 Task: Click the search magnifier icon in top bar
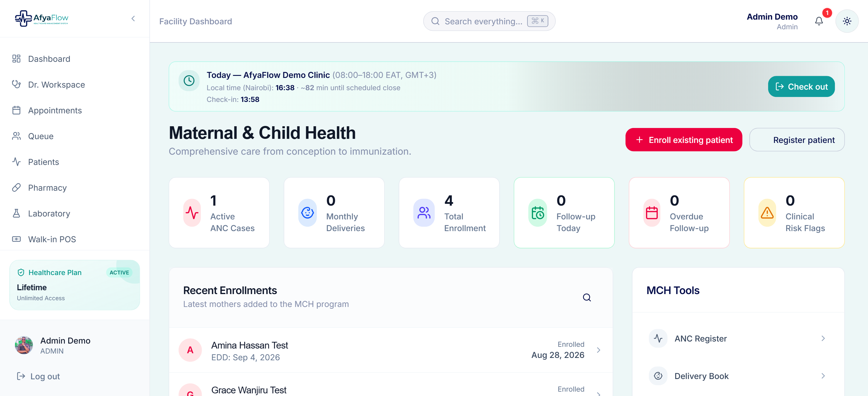click(x=435, y=21)
